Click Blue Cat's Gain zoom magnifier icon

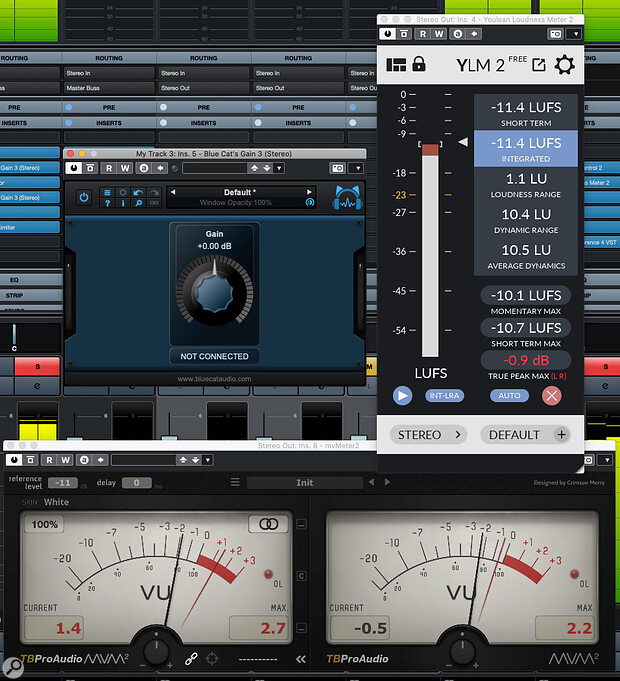coord(139,203)
